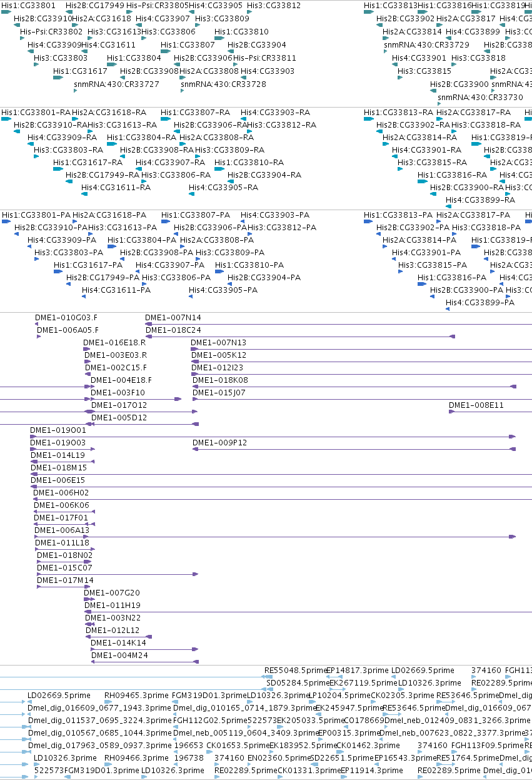This screenshot has height=780, width=532.
Task: Click protein label His4:CG33905-PA
Action: pos(223,290)
